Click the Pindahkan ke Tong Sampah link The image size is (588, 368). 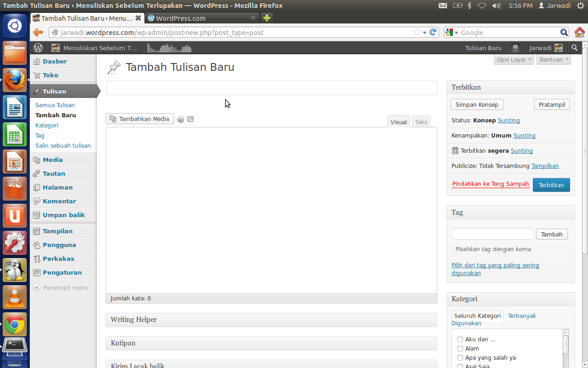[491, 184]
